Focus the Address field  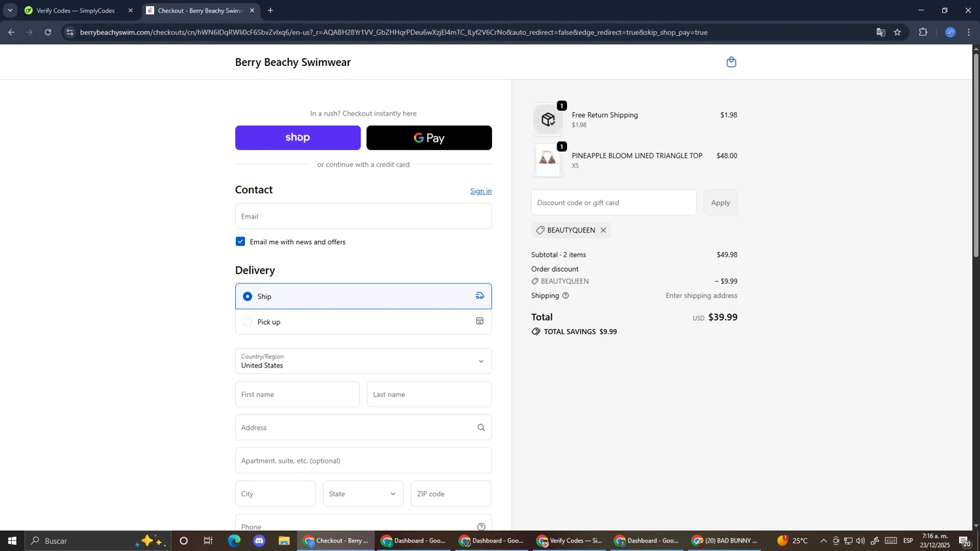click(363, 428)
